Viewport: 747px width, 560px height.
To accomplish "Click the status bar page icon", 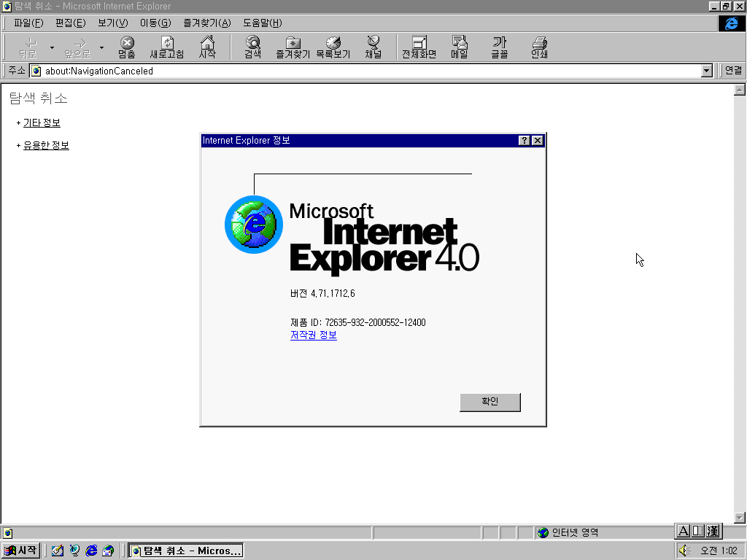I will 7,533.
